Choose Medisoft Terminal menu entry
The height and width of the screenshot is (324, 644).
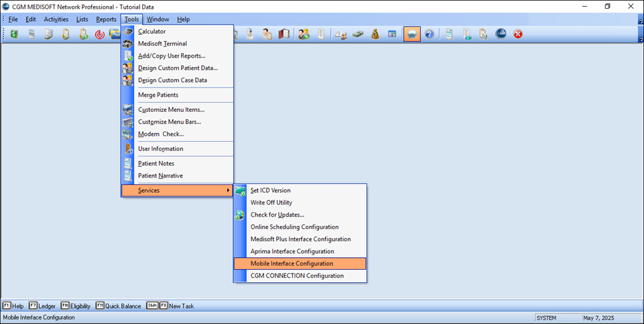(177, 44)
